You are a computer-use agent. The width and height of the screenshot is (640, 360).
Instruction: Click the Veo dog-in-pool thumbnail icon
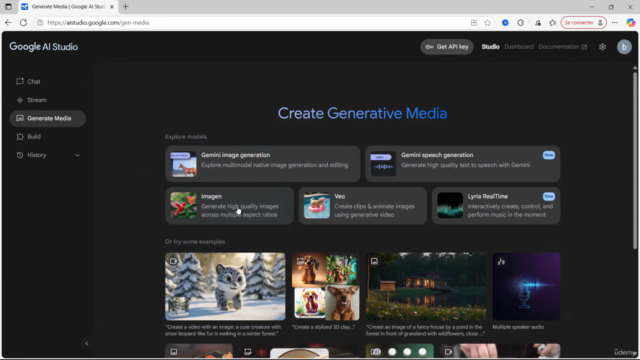317,205
